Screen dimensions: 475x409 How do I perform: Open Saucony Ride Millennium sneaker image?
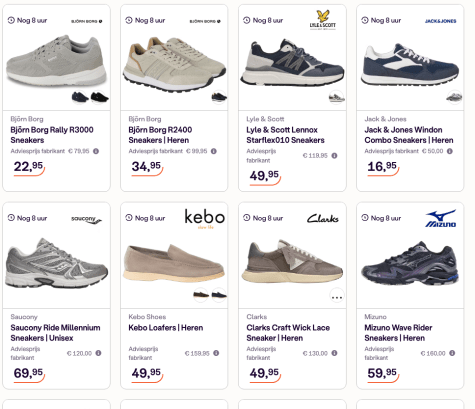coord(56,263)
